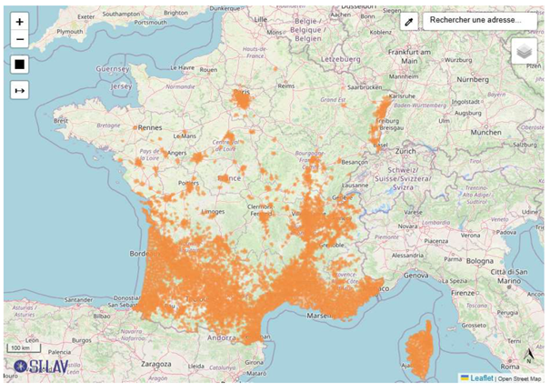
Task: Click the Roma city label
Action: (510, 367)
